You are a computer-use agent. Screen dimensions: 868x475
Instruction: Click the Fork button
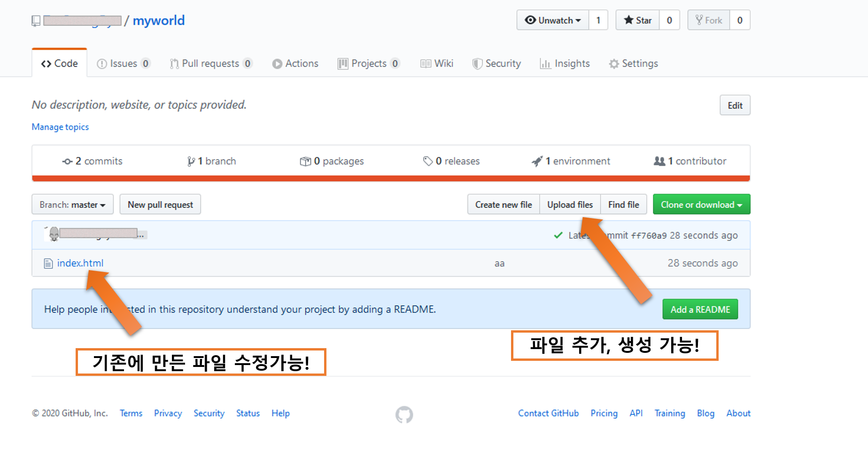[708, 20]
